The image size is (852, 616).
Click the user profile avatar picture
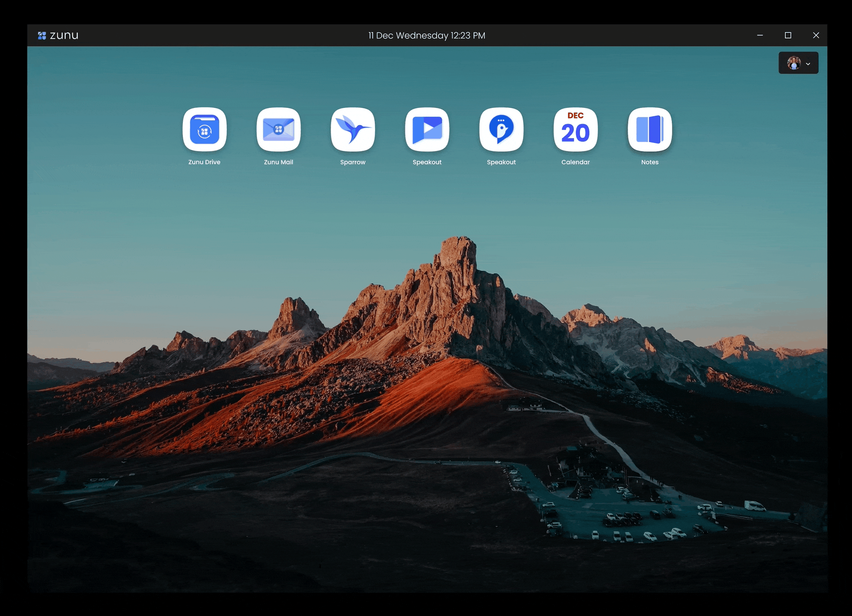[x=794, y=63]
